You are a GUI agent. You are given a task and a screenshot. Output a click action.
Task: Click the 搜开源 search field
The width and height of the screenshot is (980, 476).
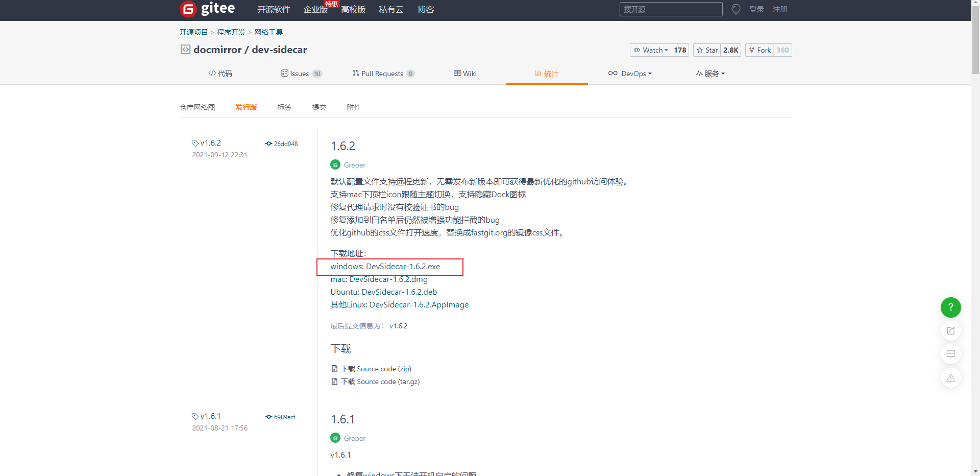(x=671, y=9)
